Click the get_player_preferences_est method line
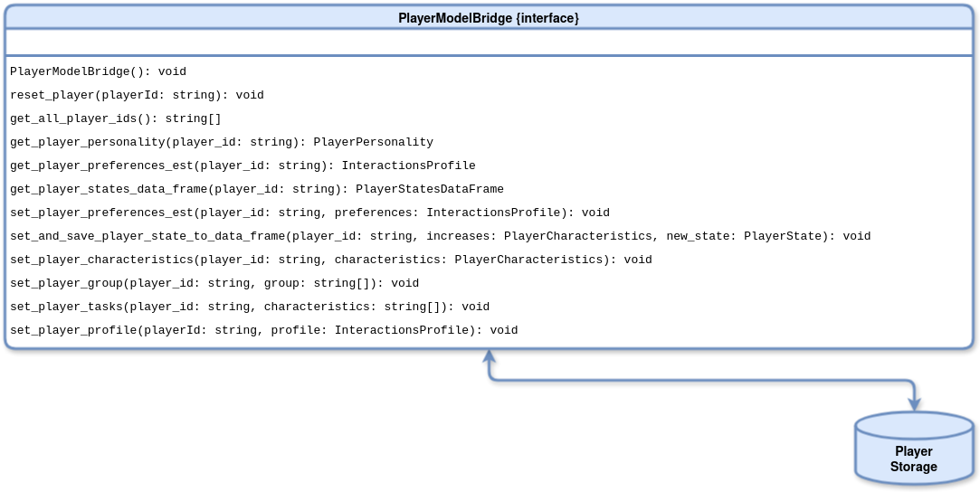The image size is (980, 492). pyautogui.click(x=243, y=166)
